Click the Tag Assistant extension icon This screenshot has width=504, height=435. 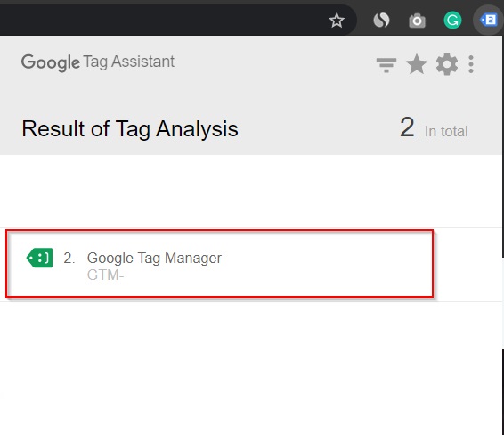point(488,20)
